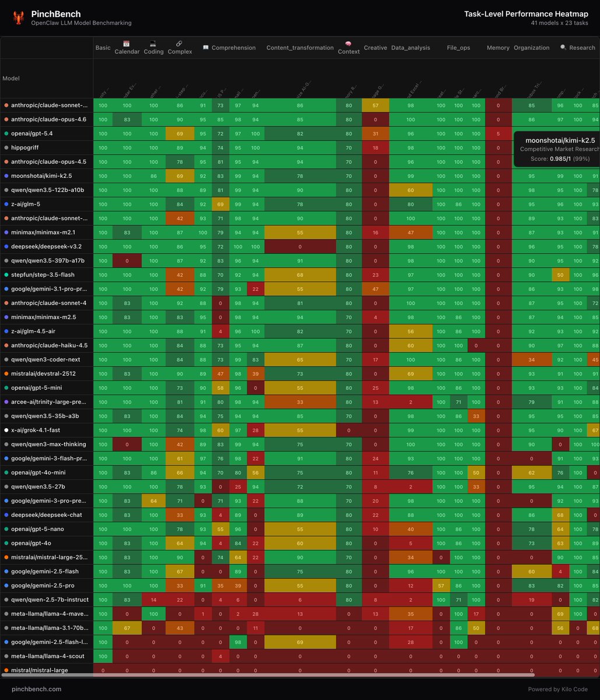The width and height of the screenshot is (600, 700).
Task: Click the 47 cell in minimax-m2.1 row
Action: 410,232
